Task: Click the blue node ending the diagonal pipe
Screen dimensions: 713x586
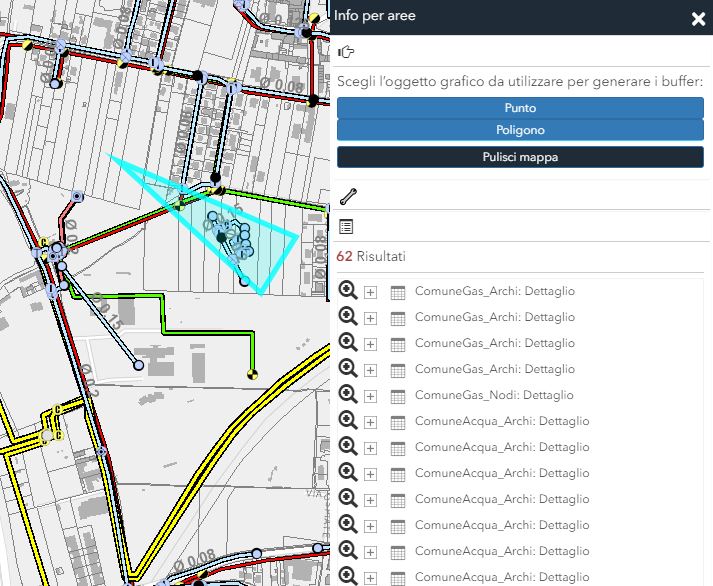Action: coord(138,365)
